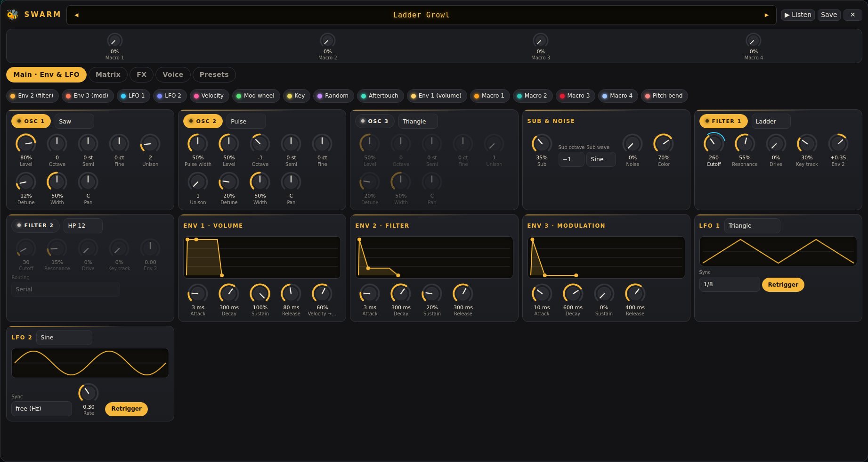
Task: Click LFO 2 Retrigger button
Action: tap(126, 409)
